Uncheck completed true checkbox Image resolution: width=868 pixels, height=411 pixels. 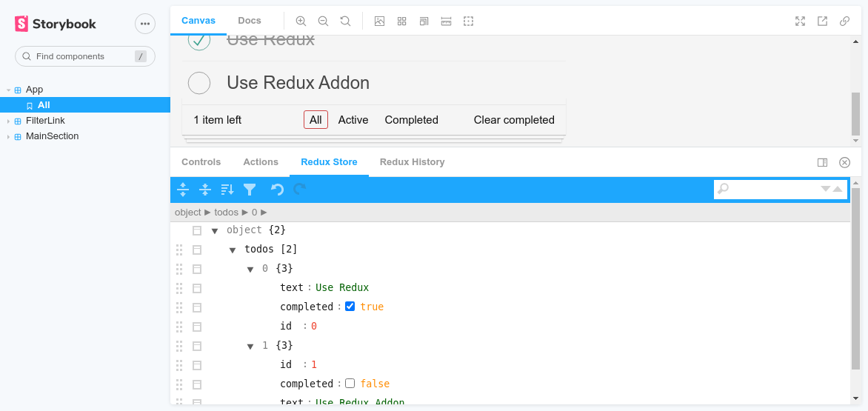coord(350,306)
